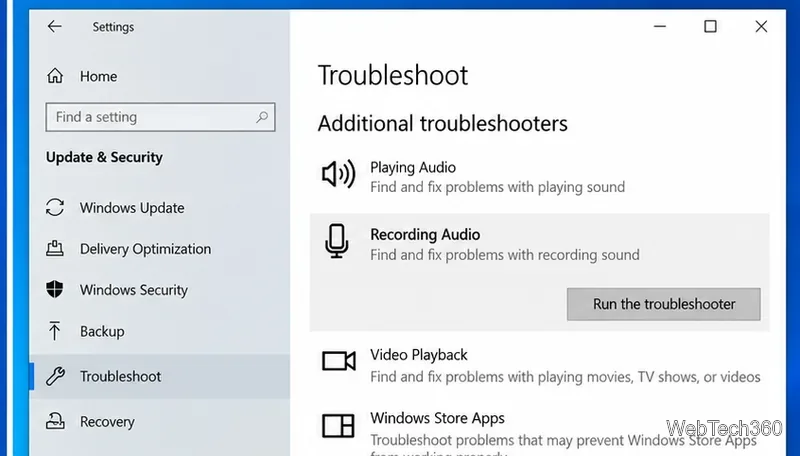Go to Home in sidebar

98,77
